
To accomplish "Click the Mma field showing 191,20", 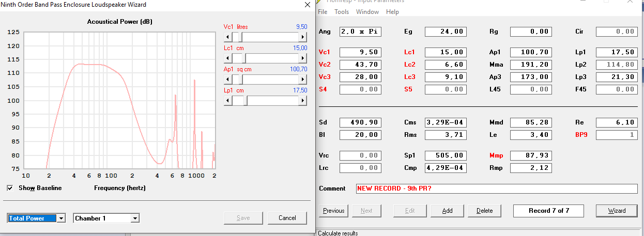I will (x=531, y=65).
